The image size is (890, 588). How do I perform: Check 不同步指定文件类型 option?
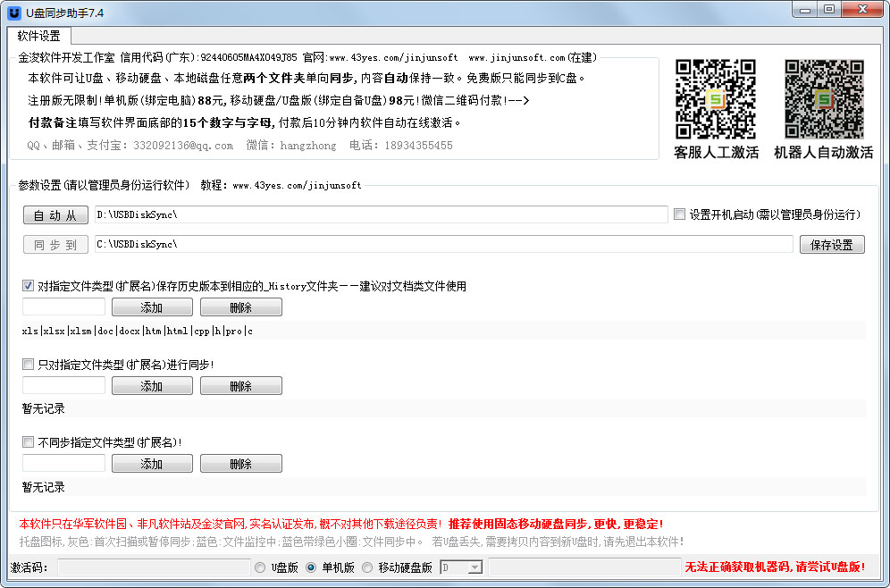[x=29, y=441]
